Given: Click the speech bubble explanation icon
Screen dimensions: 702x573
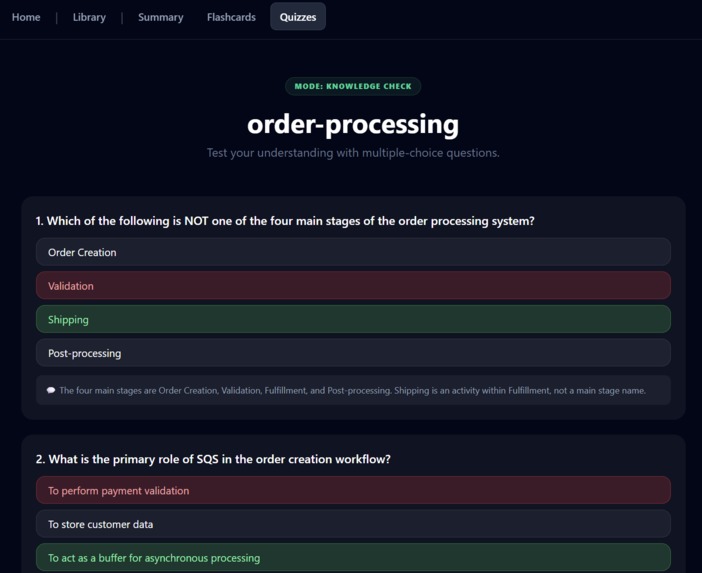Looking at the screenshot, I should pyautogui.click(x=51, y=390).
